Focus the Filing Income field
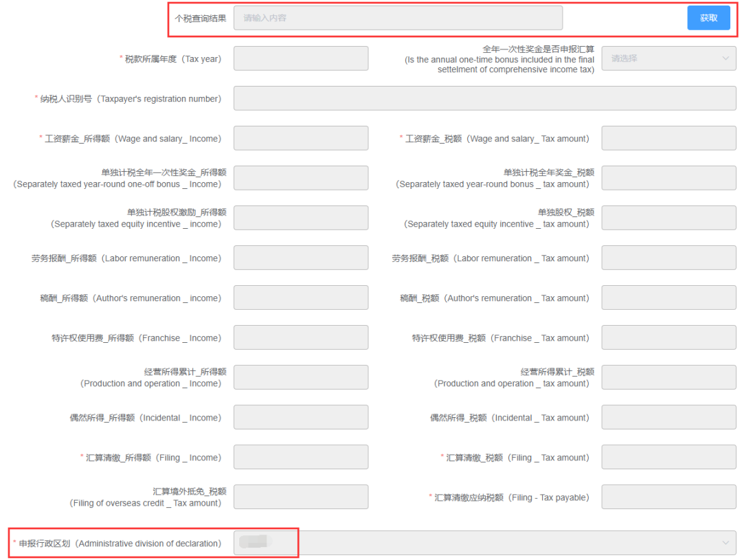This screenshot has height=560, width=742. (301, 458)
